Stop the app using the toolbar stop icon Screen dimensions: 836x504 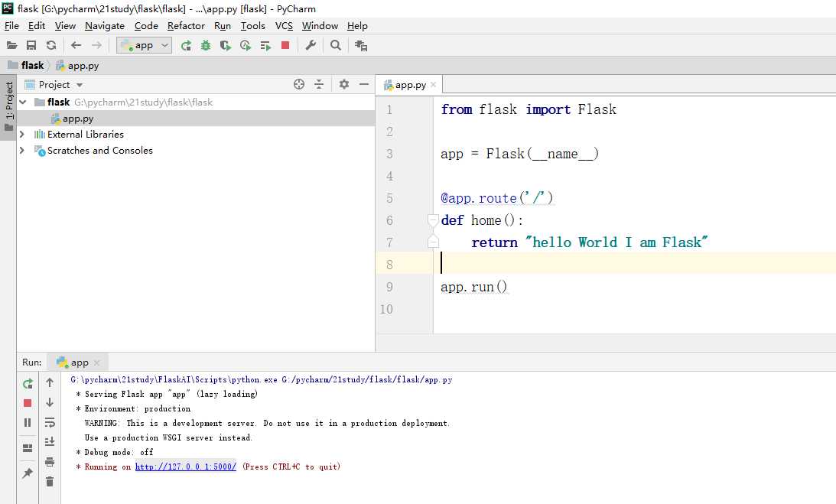pos(285,45)
